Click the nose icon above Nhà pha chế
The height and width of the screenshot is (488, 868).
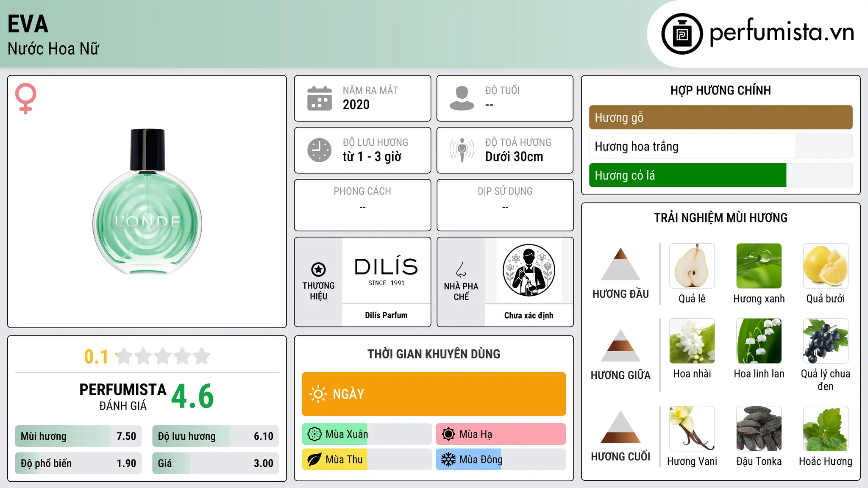tap(461, 269)
